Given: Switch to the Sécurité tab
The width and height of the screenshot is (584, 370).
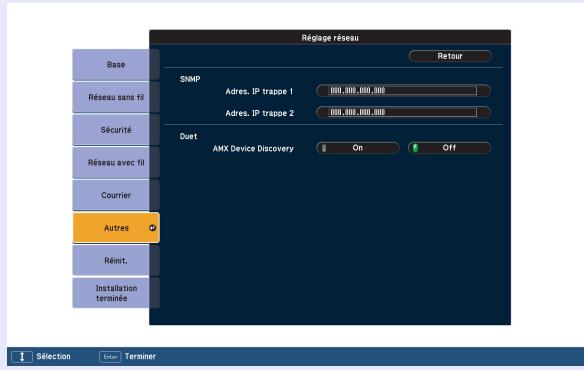Looking at the screenshot, I should tap(116, 130).
